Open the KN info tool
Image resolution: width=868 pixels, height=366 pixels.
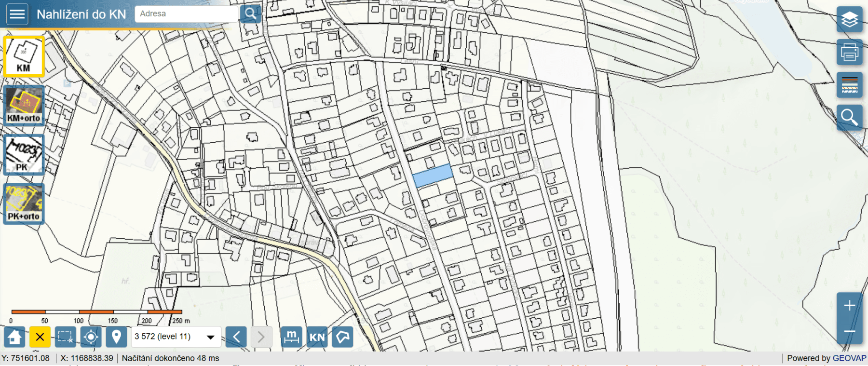click(317, 337)
